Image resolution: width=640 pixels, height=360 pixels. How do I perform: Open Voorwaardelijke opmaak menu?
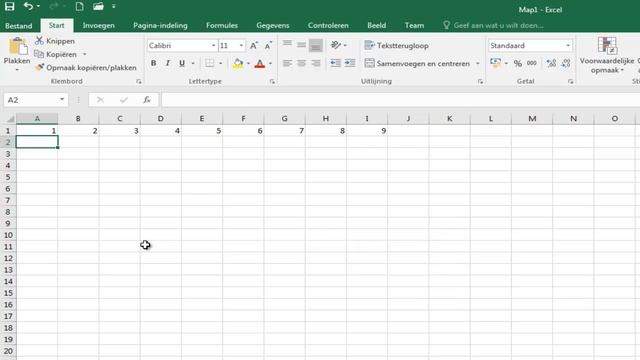607,55
